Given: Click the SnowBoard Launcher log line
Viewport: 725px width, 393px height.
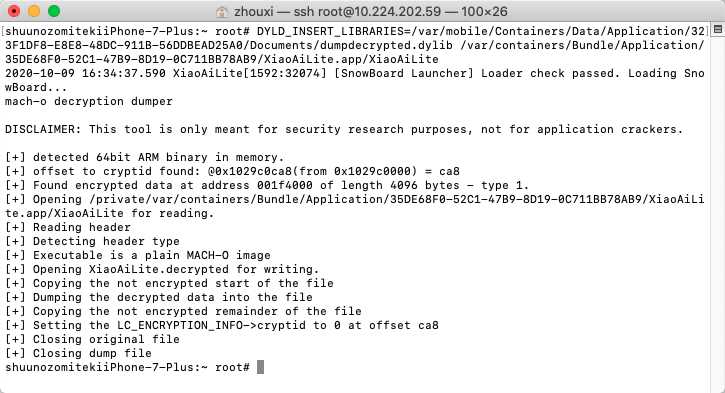Looking at the screenshot, I should click(x=355, y=80).
